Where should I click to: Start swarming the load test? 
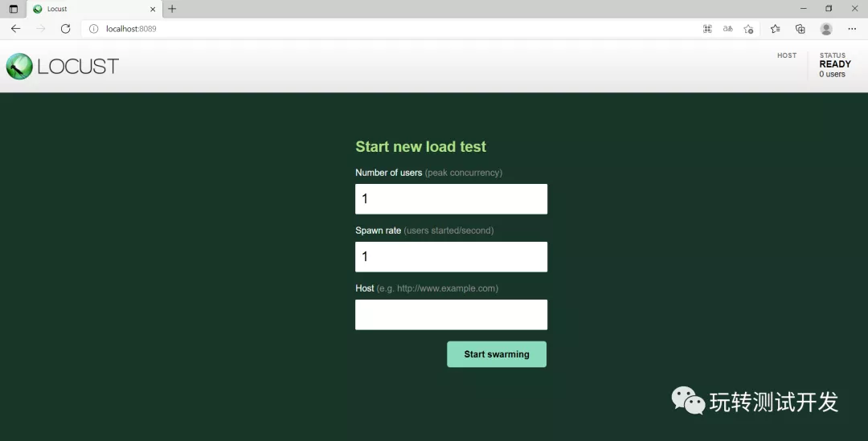497,354
